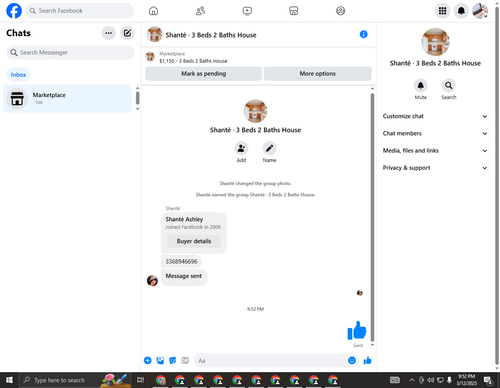This screenshot has width=500, height=388.
Task: Open the taskbar notification center icon
Action: tap(488, 380)
